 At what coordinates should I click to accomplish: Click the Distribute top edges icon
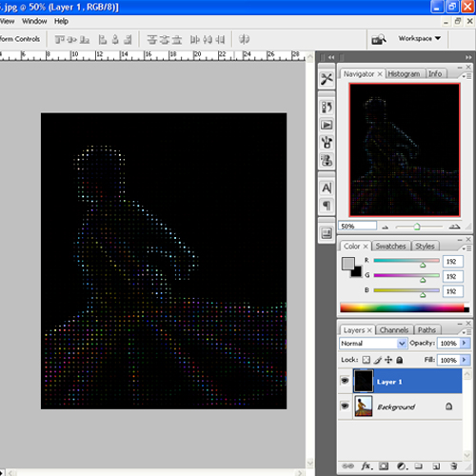click(x=152, y=40)
